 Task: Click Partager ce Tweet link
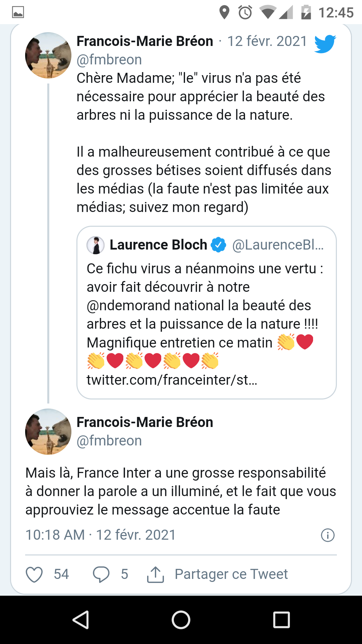click(x=231, y=574)
